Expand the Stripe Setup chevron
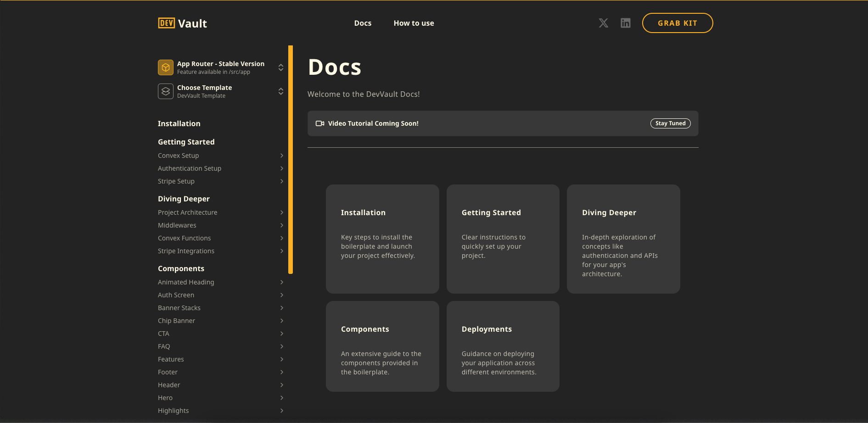This screenshot has height=423, width=868. pyautogui.click(x=282, y=181)
